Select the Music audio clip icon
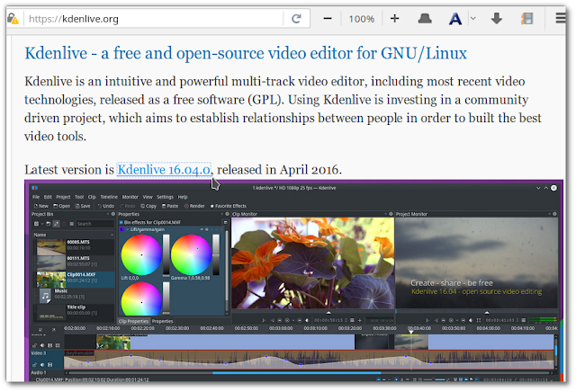Viewport: 576px width, 392px height. [45, 296]
